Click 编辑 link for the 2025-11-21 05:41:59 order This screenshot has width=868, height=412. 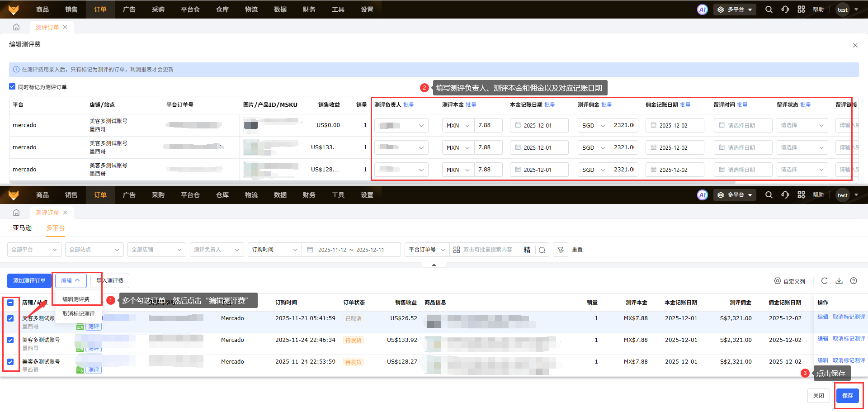pyautogui.click(x=823, y=317)
